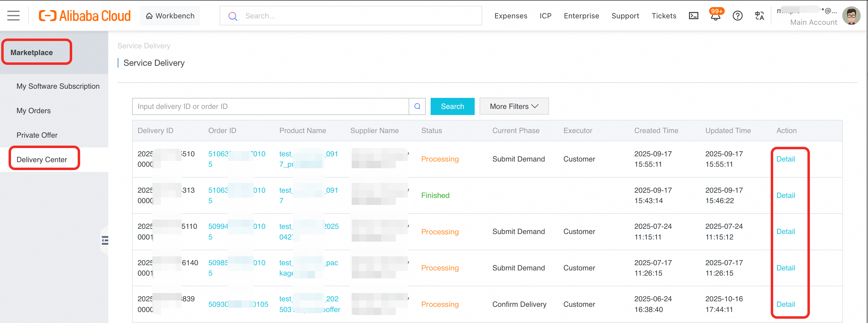
Task: Open Detail for the Confirm Delivery row
Action: coord(785,304)
